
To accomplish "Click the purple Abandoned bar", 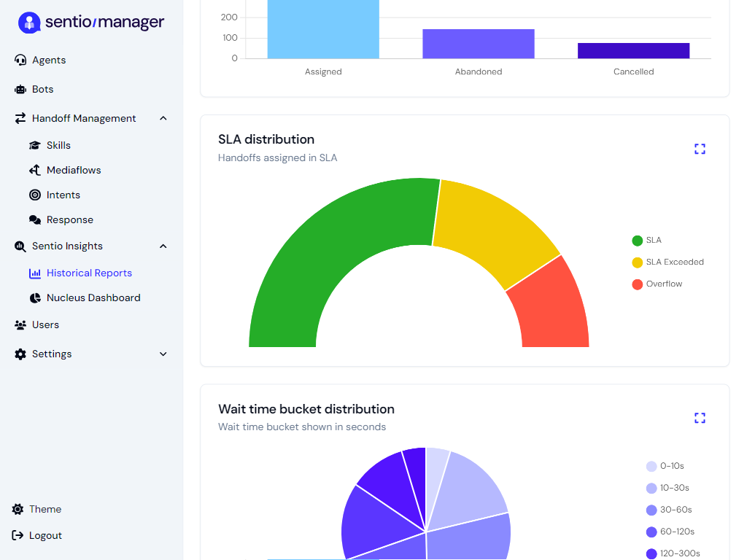I will (x=479, y=44).
